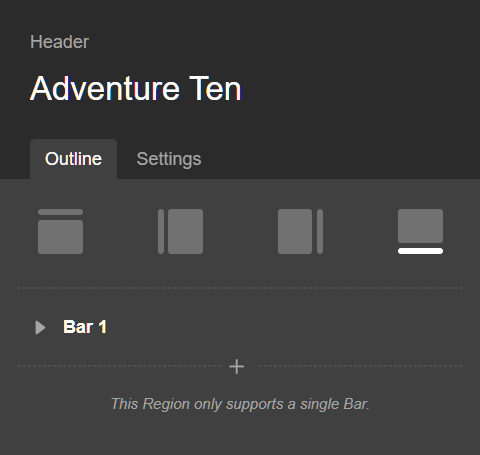Expand the Bar 1 disclosure triangle
The height and width of the screenshot is (455, 480).
40,328
